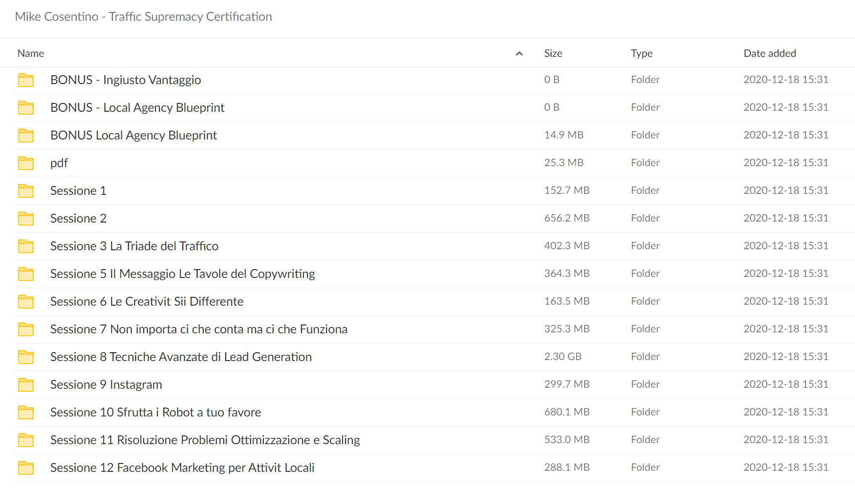The width and height of the screenshot is (855, 504).
Task: Click the date added in pdf row
Action: tap(786, 163)
